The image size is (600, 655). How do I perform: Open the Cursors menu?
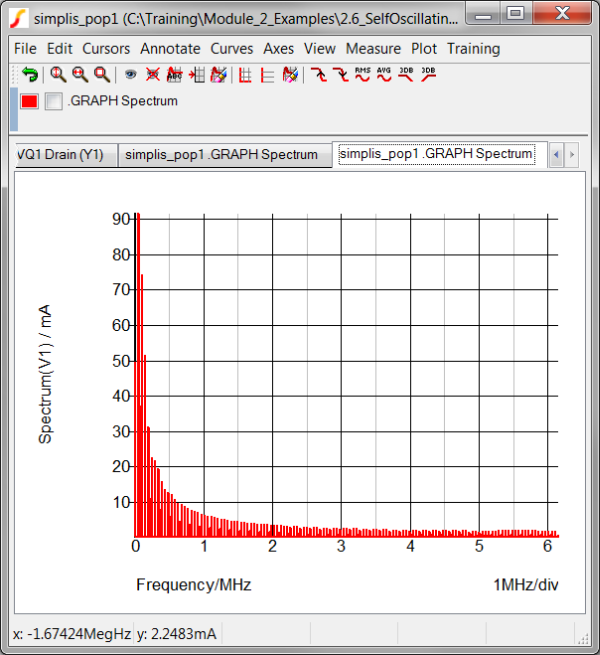point(106,48)
